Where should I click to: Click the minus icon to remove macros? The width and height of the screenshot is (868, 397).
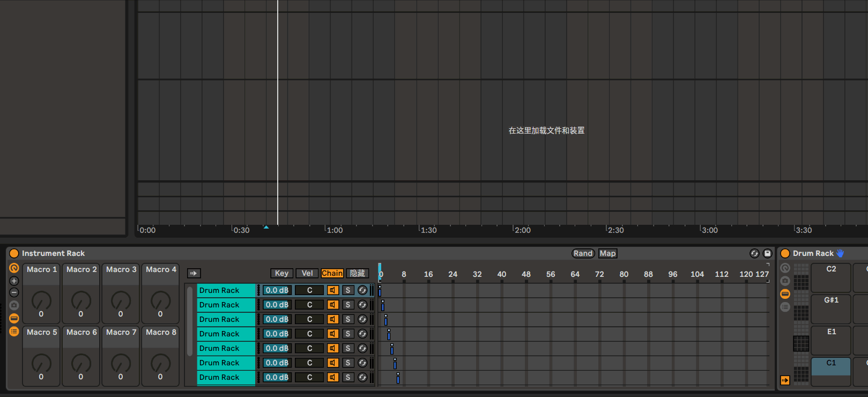coord(14,293)
